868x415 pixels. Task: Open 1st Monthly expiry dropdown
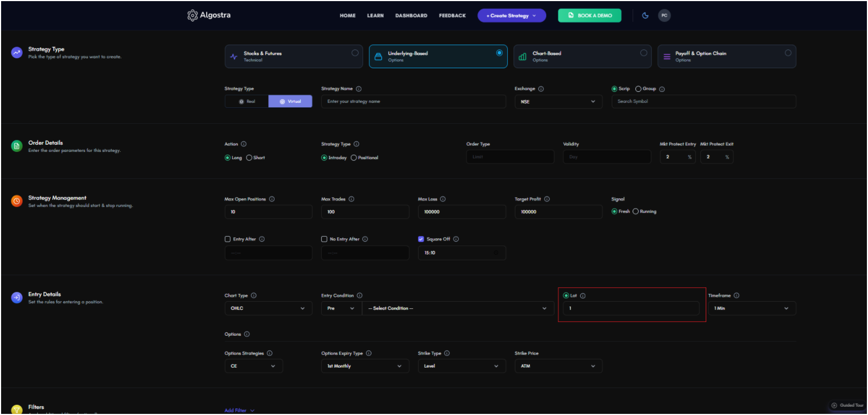point(365,366)
